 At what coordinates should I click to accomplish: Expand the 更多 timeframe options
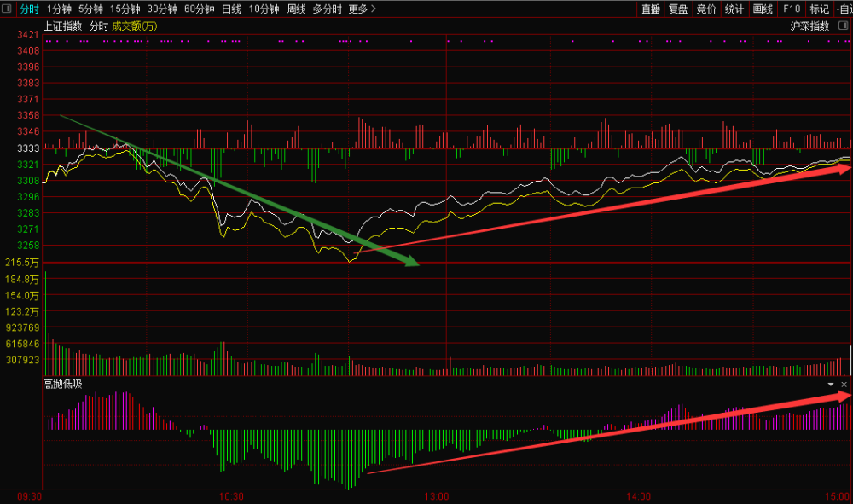(362, 9)
